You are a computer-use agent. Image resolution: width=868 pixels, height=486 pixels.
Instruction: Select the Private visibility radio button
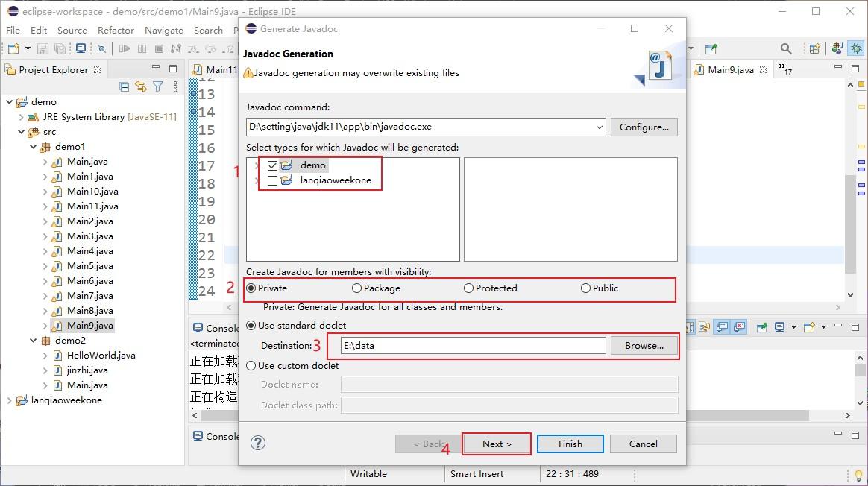[251, 288]
